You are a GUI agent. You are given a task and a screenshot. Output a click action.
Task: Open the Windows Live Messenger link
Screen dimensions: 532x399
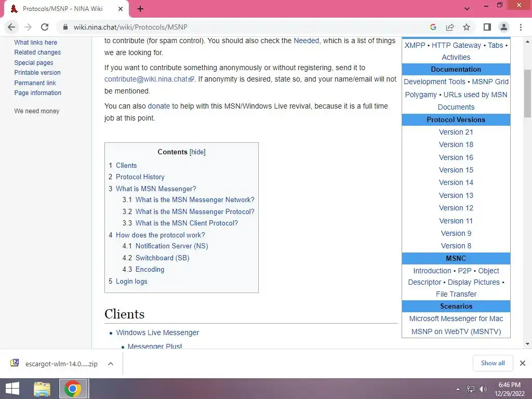[157, 332]
